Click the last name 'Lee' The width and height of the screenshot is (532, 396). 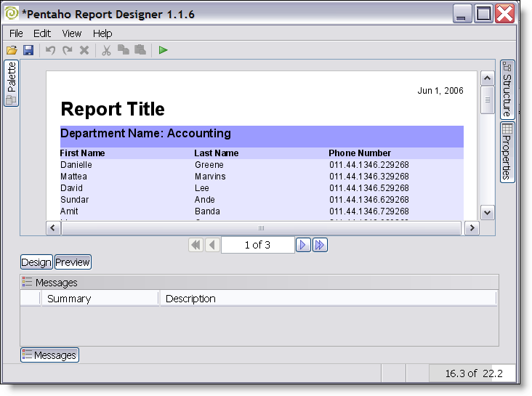202,188
